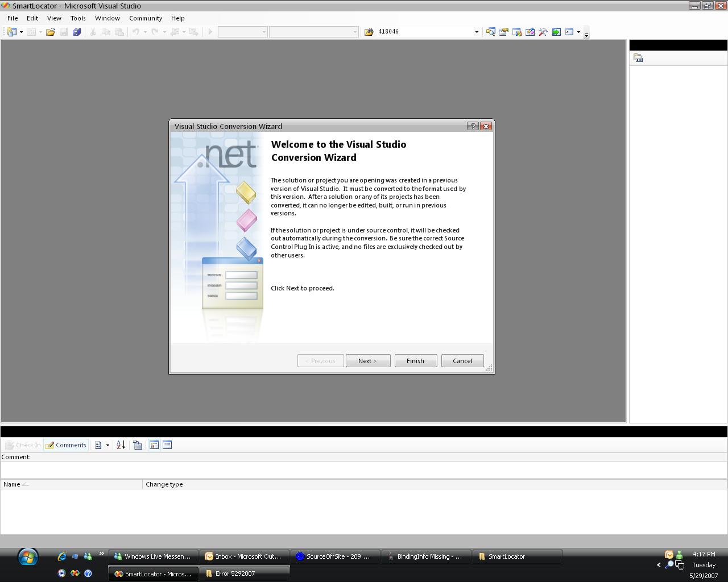Switch to Error 5292007 taskbar button
The height and width of the screenshot is (582, 728).
(245, 573)
